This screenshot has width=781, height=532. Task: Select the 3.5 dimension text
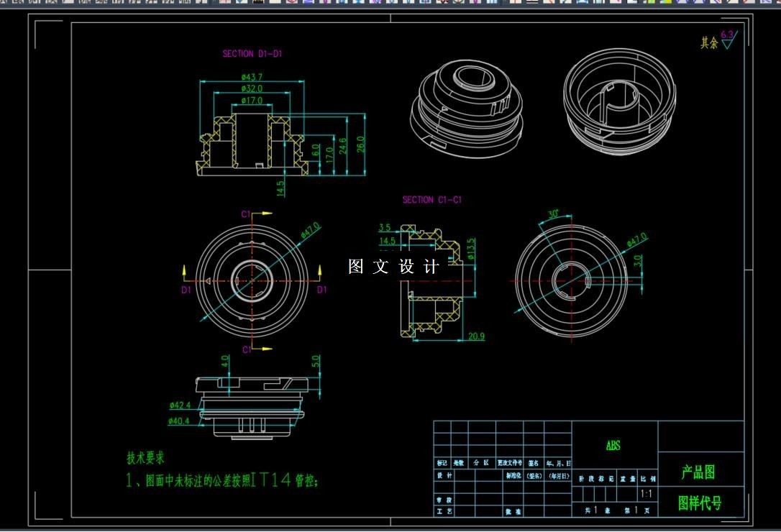(385, 228)
